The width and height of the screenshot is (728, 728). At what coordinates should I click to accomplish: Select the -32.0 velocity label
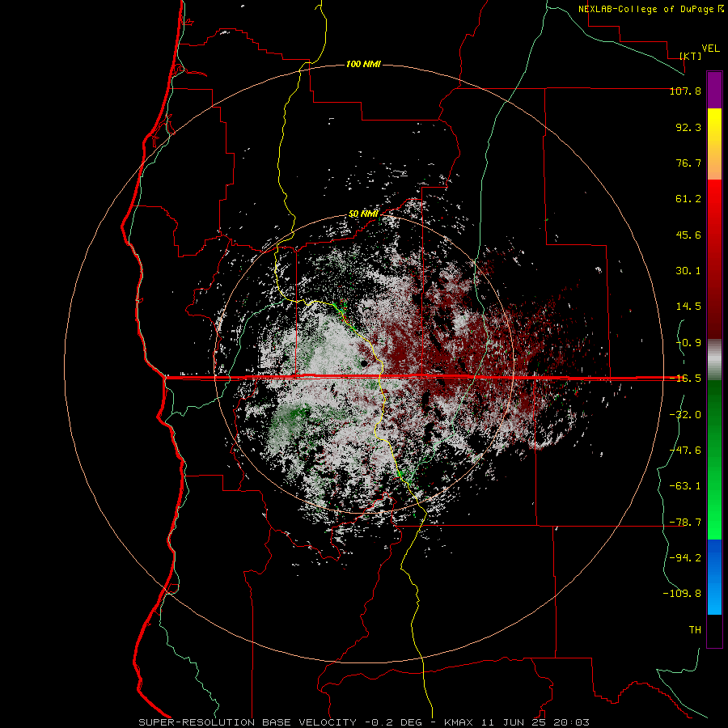point(685,415)
